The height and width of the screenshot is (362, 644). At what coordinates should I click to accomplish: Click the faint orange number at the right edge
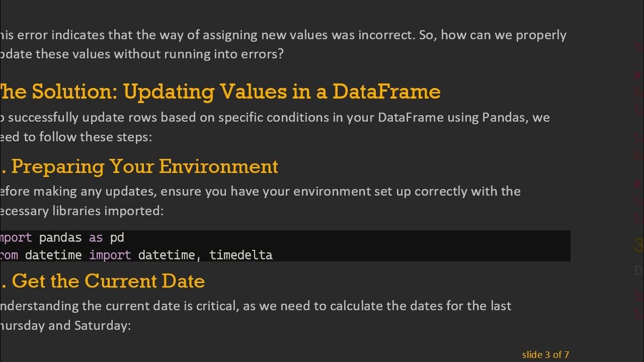coord(639,245)
